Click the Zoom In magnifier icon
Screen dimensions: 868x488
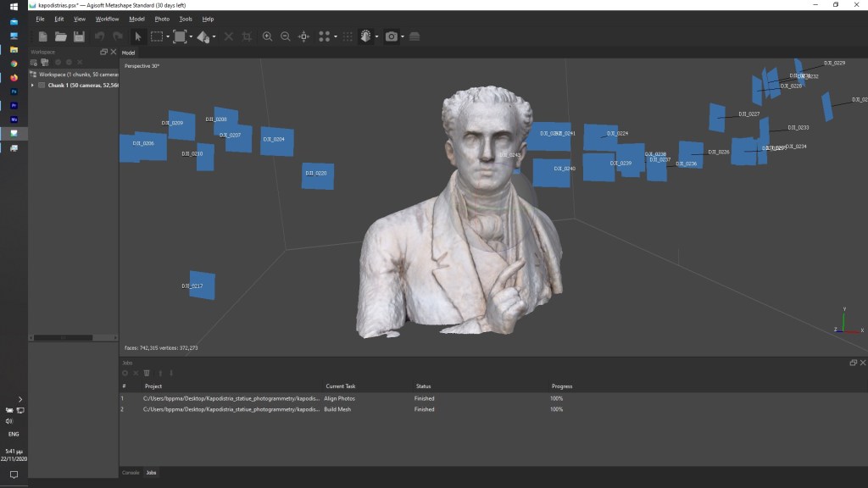[267, 36]
